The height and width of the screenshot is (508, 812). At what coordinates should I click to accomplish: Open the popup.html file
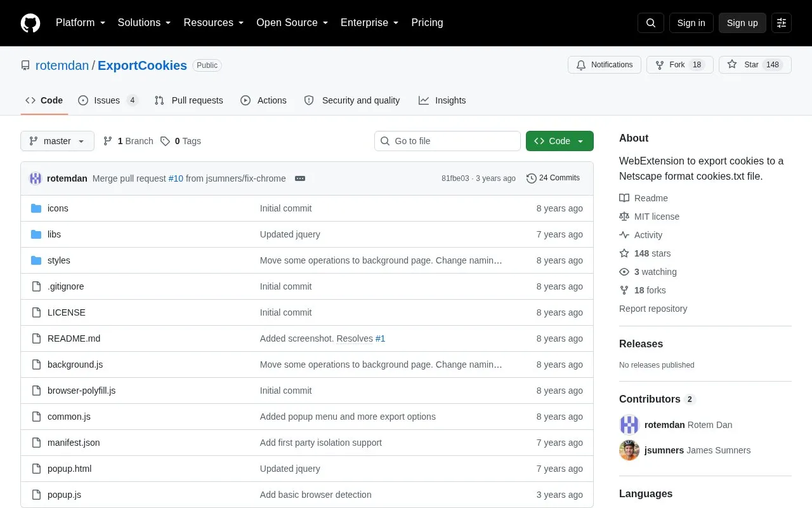coord(69,469)
